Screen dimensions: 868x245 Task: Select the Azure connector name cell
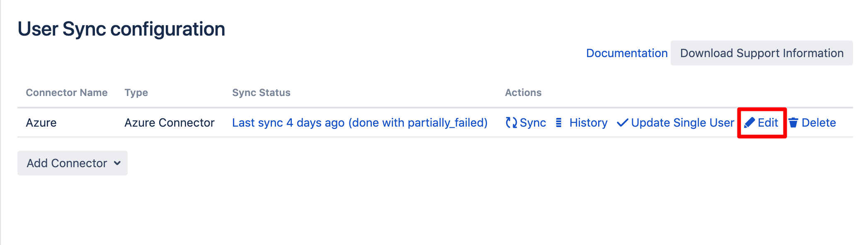coord(41,122)
